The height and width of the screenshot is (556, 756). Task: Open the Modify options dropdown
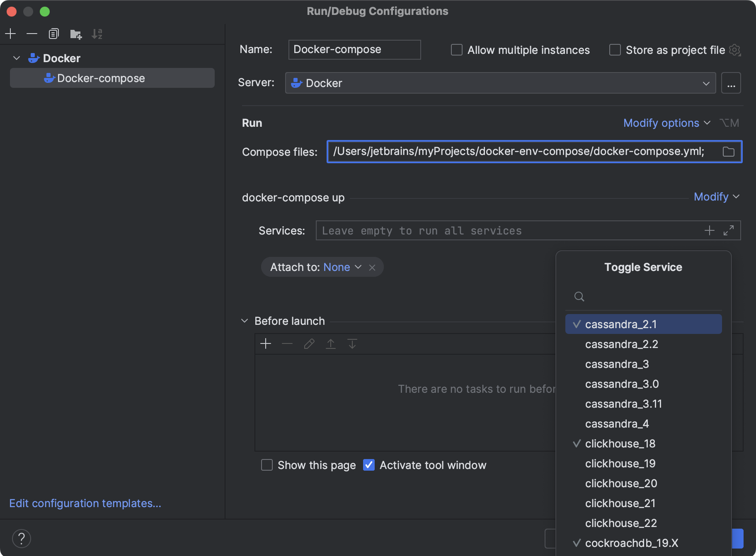click(666, 123)
